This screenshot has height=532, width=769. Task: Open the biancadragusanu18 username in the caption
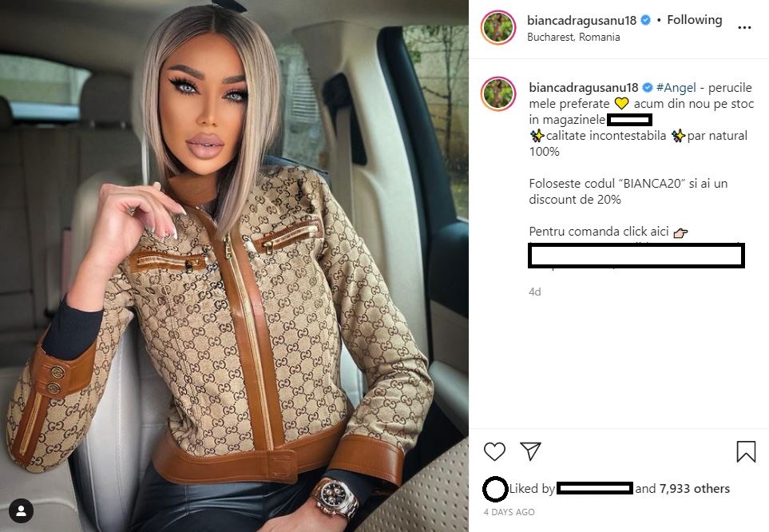pos(584,87)
